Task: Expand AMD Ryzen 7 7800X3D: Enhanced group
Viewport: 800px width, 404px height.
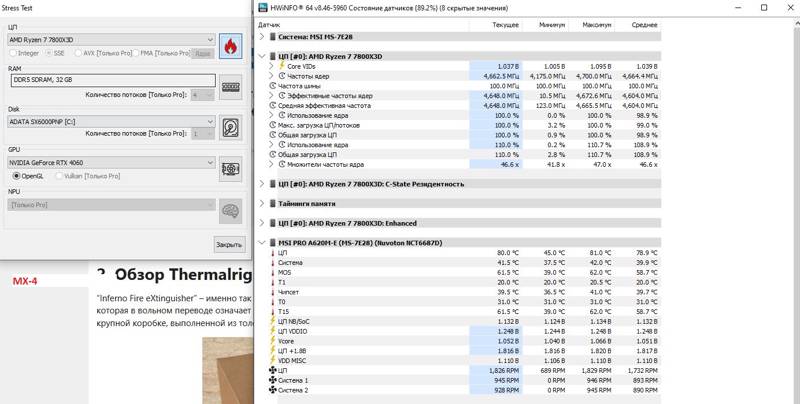Action: pyautogui.click(x=262, y=223)
